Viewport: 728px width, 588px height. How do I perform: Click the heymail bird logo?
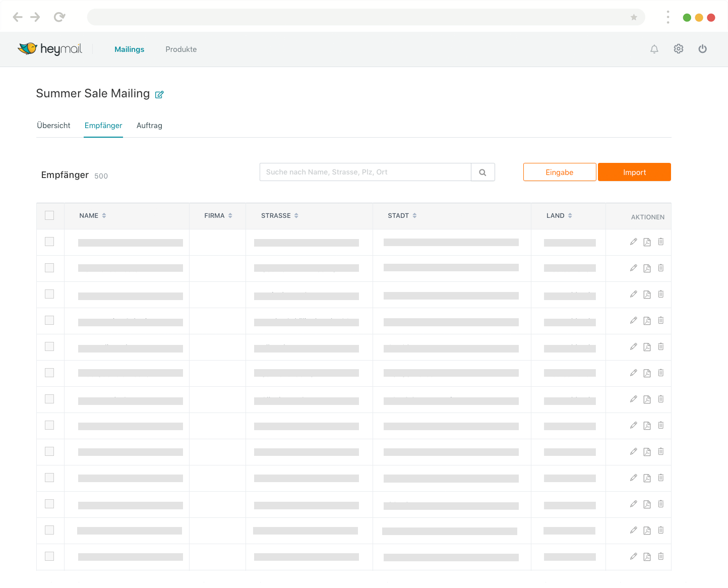[28, 48]
